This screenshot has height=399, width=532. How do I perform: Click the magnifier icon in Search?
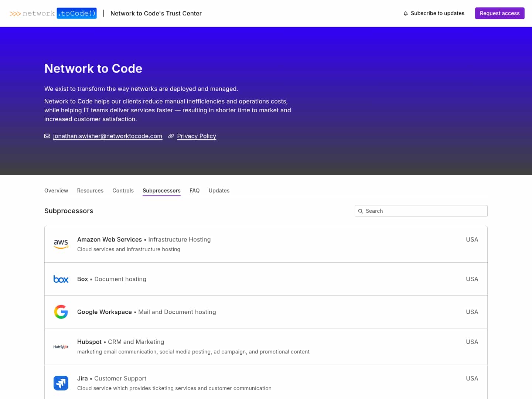(361, 211)
